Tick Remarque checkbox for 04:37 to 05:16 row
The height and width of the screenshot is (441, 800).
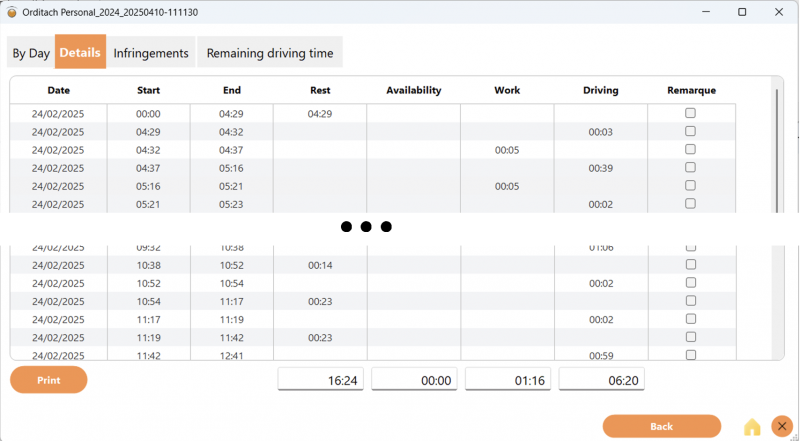[690, 167]
